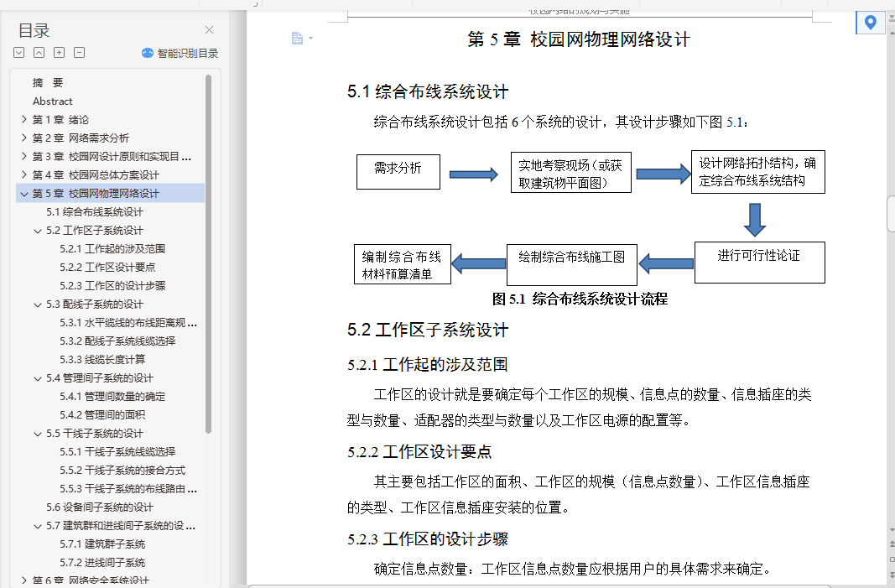
Task: Expand 第3章 校园网设计原则 chapter
Action: 24,156
